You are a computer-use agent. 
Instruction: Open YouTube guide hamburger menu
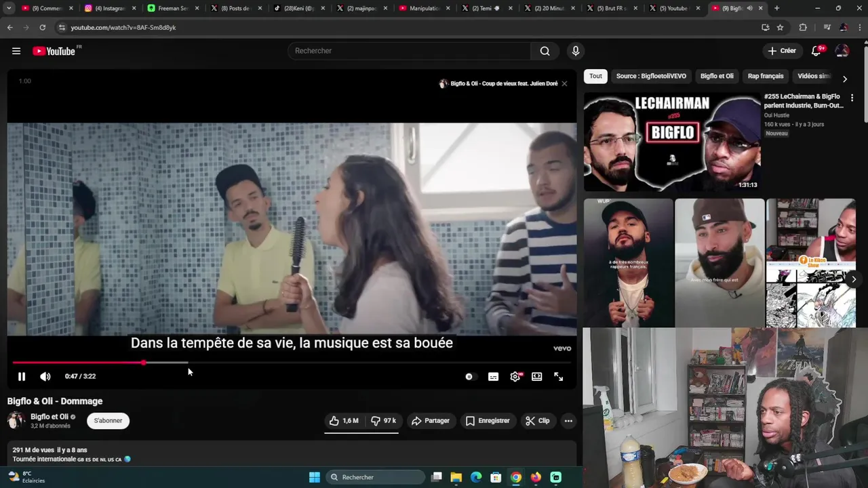[x=16, y=51]
